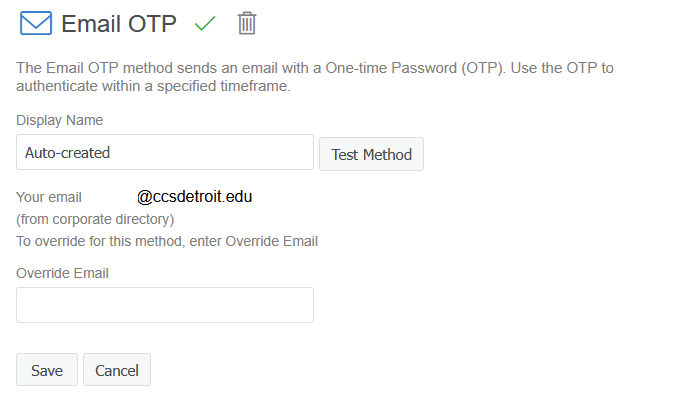
Task: Save the Email OTP settings
Action: [47, 370]
